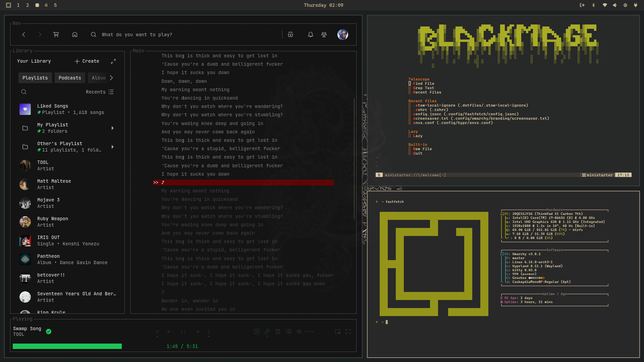Toggle shuffle playback mode
Image resolution: width=644 pixels, height=362 pixels.
[157, 331]
